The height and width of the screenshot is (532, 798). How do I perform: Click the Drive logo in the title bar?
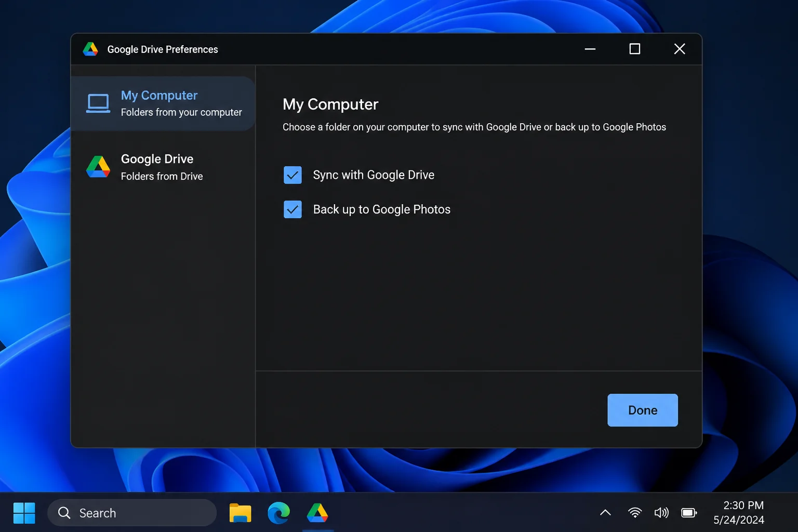pos(90,49)
